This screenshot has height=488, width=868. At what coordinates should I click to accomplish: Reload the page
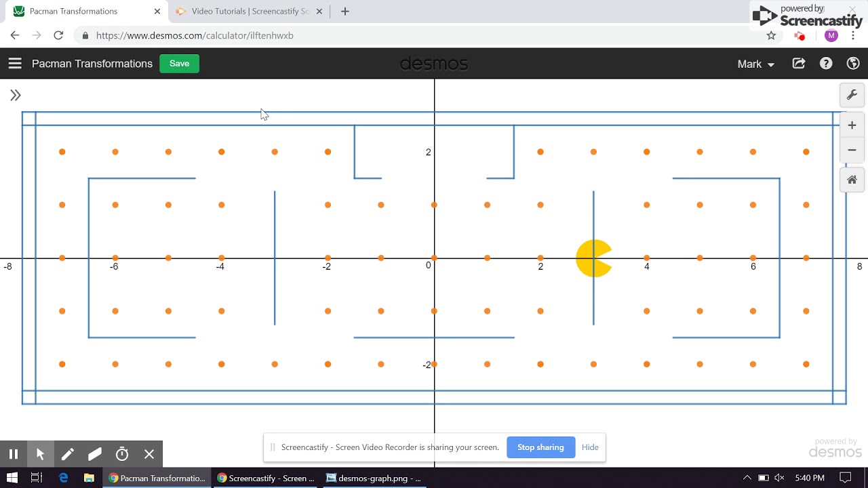tap(58, 35)
